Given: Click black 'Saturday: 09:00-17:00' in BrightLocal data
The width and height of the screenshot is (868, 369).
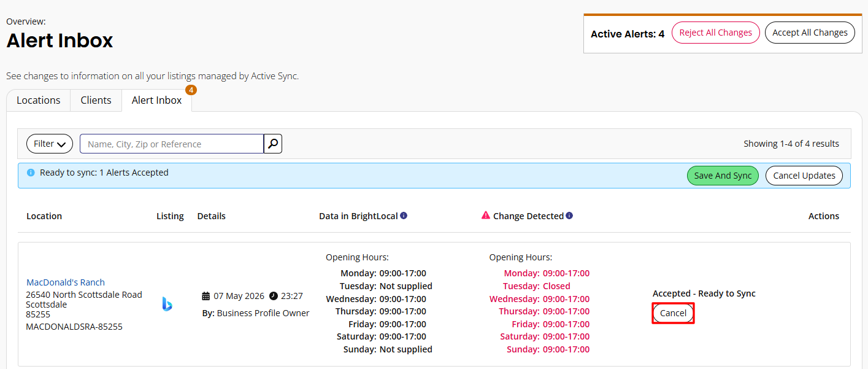Looking at the screenshot, I should click(x=382, y=336).
